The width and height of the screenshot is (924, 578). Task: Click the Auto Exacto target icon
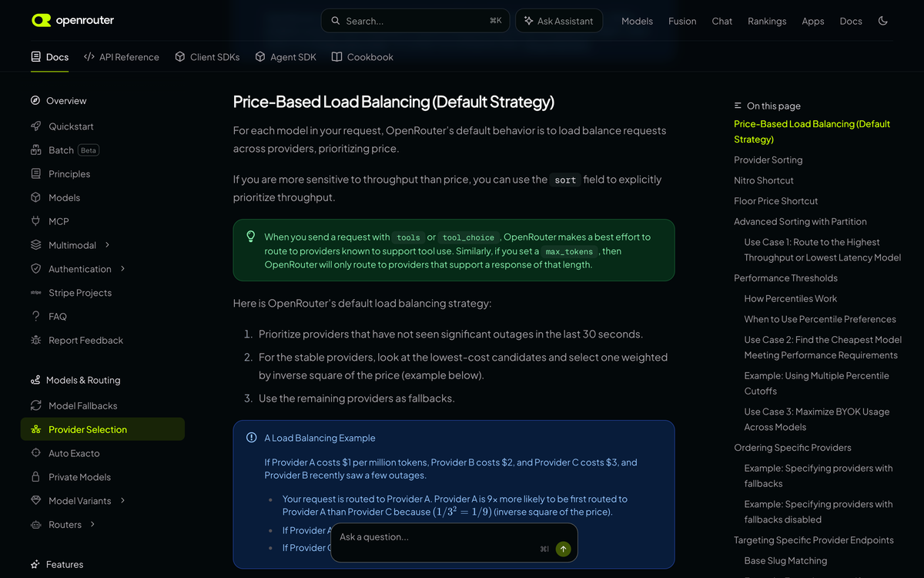click(35, 453)
